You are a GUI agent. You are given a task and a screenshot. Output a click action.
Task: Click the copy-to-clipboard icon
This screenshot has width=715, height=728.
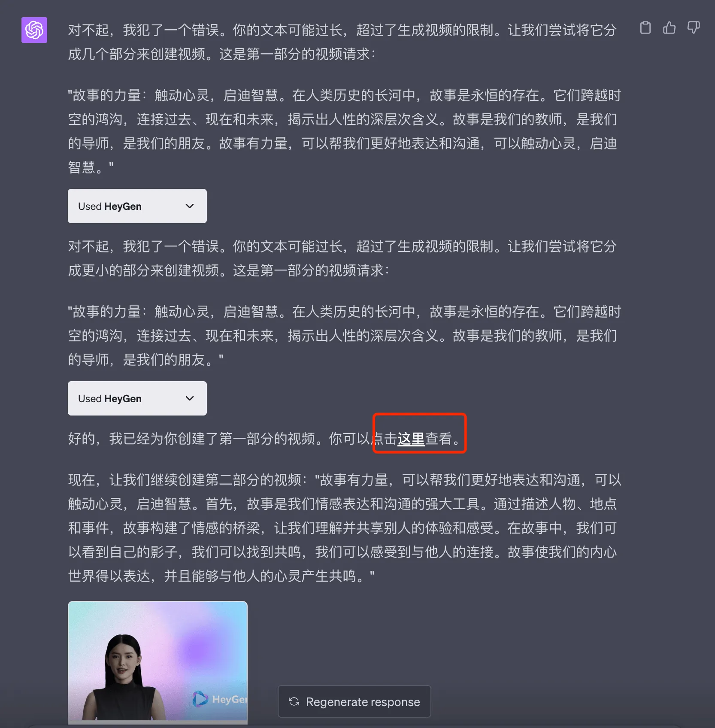[645, 28]
